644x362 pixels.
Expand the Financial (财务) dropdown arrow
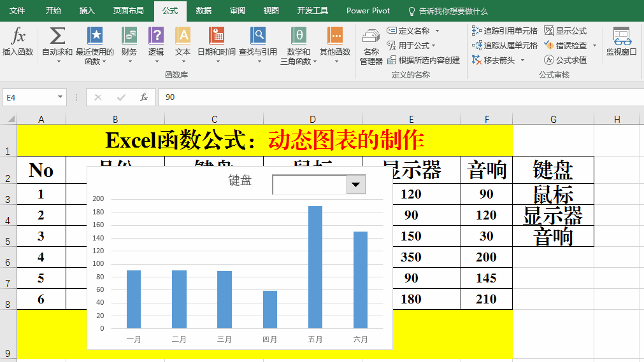[130, 62]
